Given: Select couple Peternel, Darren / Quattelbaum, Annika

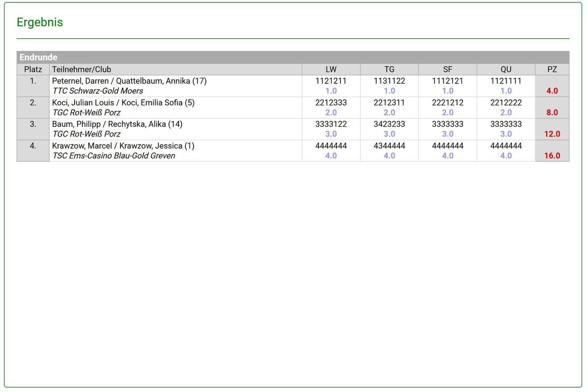Looking at the screenshot, I should click(x=129, y=81).
